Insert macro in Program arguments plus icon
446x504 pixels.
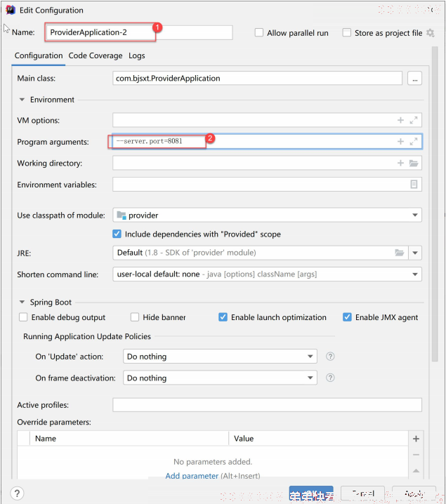(x=400, y=141)
